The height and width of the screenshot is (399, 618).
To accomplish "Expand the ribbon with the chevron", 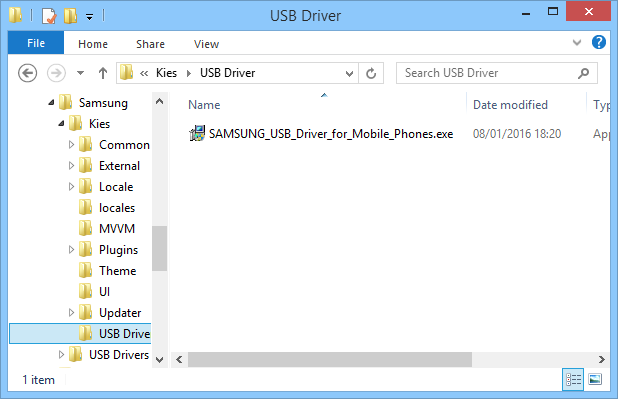I will coord(577,42).
